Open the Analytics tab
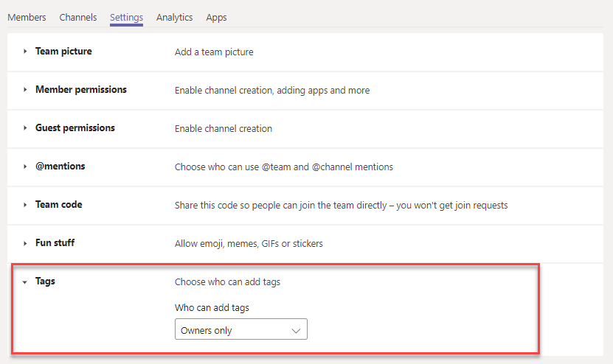The width and height of the screenshot is (613, 364). pos(174,18)
